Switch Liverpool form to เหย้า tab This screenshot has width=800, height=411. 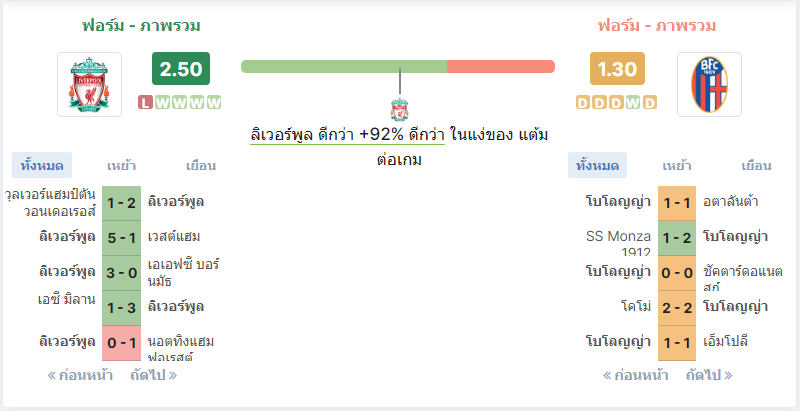point(121,165)
